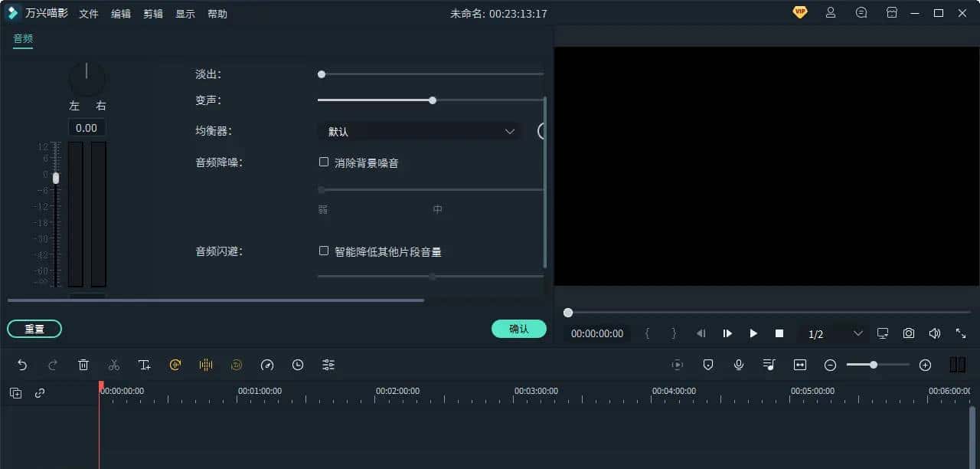The width and height of the screenshot is (980, 469).
Task: Click the Split (scissors) icon
Action: click(114, 365)
